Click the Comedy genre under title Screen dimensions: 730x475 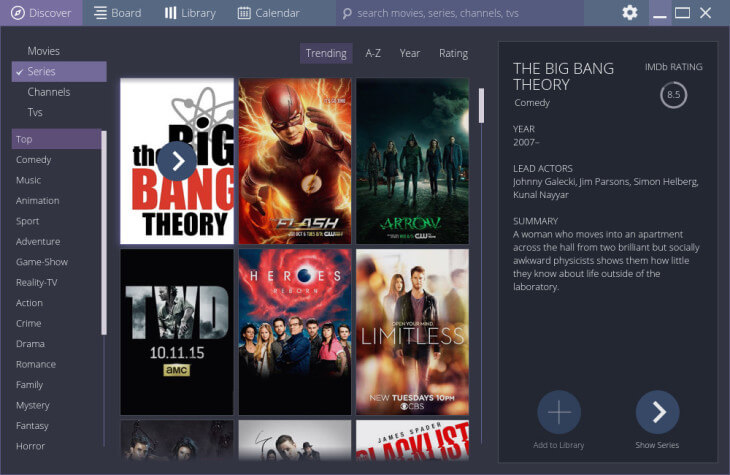pyautogui.click(x=532, y=103)
